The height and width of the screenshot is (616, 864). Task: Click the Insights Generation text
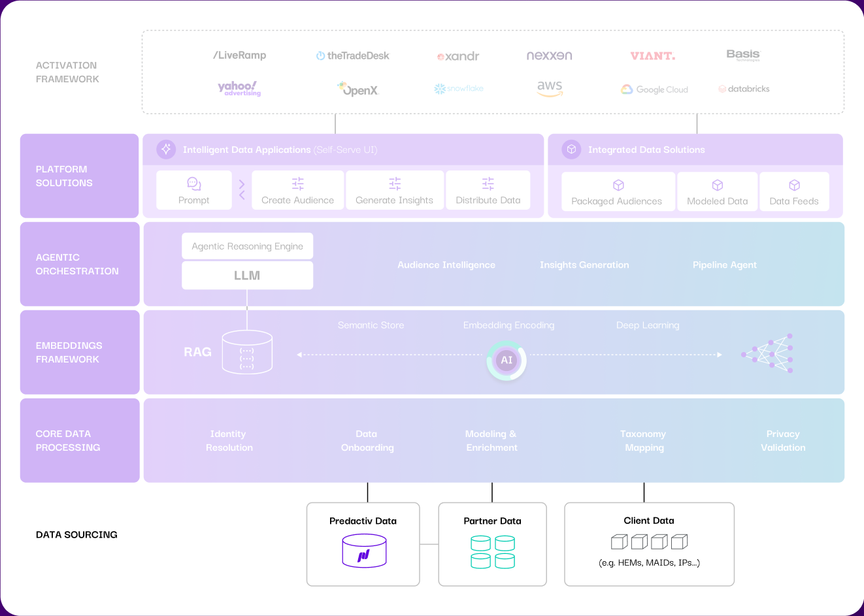click(x=584, y=265)
